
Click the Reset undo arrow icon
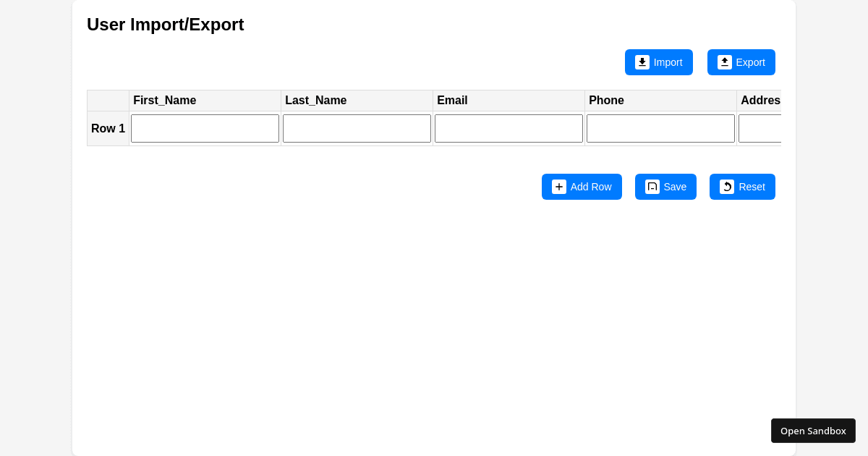point(727,187)
